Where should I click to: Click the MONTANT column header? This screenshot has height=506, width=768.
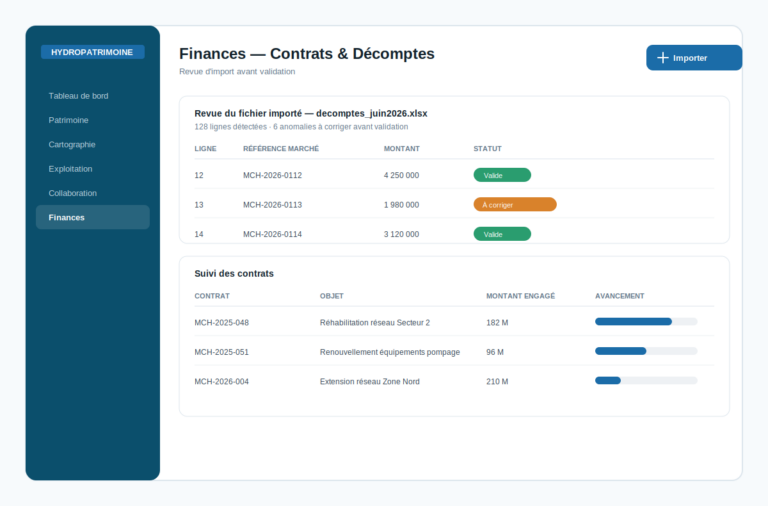(x=402, y=148)
